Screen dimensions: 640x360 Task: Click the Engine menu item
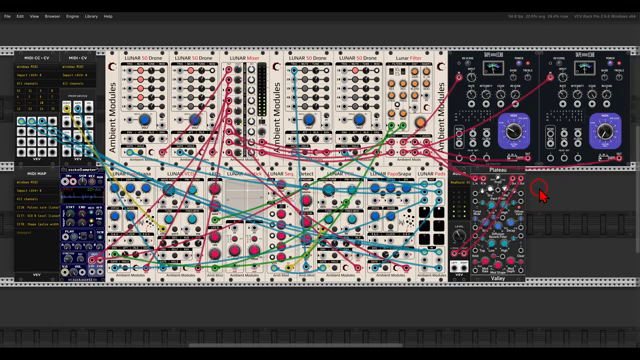[72, 16]
